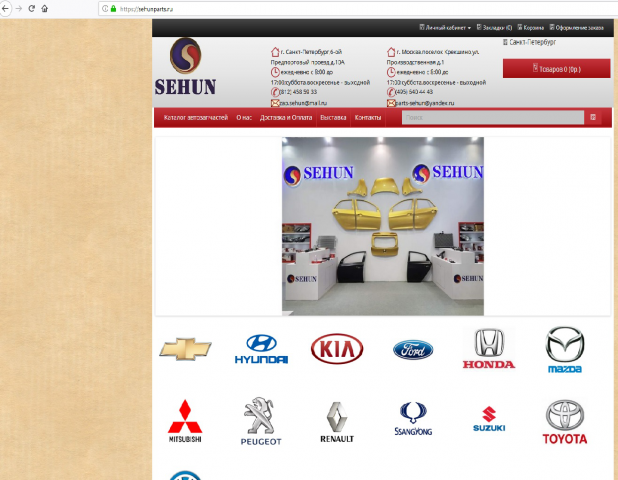Click Saint Petersburg address house icon
618x480 pixels.
[275, 52]
